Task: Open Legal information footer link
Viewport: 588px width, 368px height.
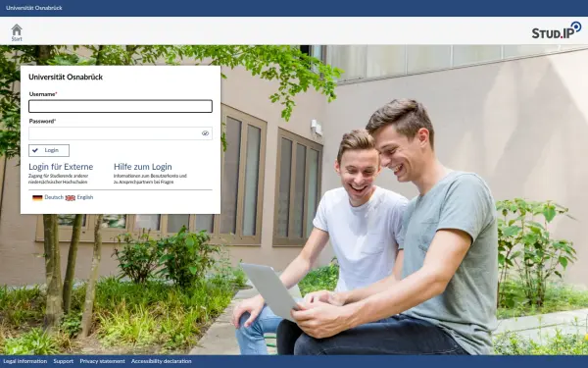Action: (25, 361)
